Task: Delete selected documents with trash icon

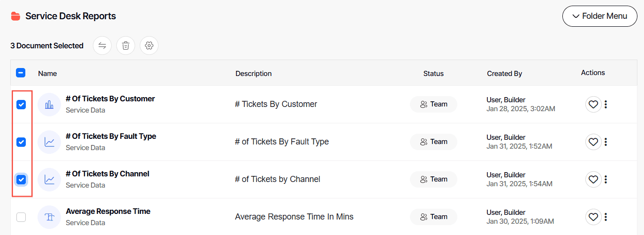Action: tap(126, 45)
